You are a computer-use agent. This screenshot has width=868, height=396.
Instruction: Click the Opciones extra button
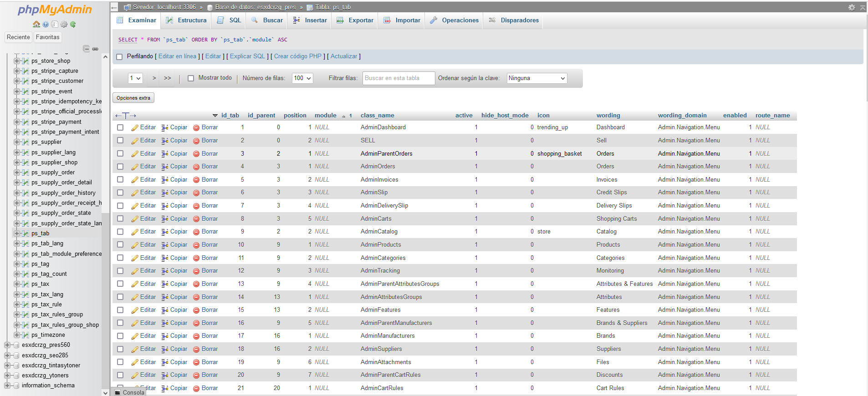(x=133, y=98)
